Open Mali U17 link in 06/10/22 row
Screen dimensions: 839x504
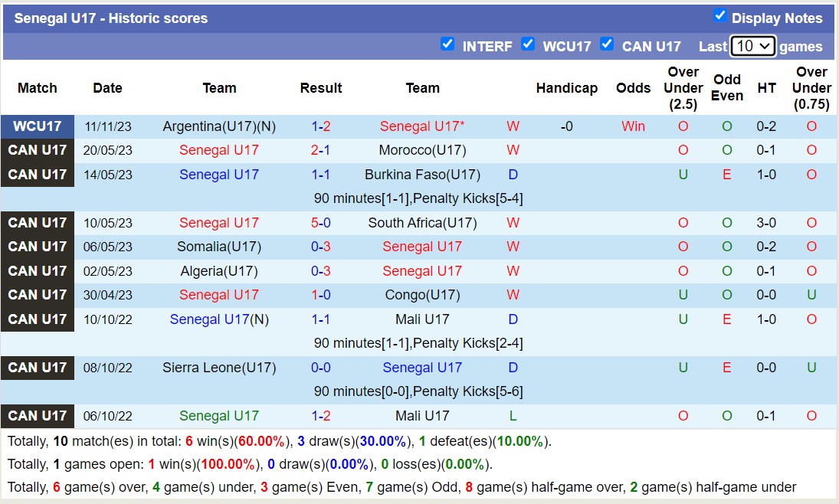[422, 416]
